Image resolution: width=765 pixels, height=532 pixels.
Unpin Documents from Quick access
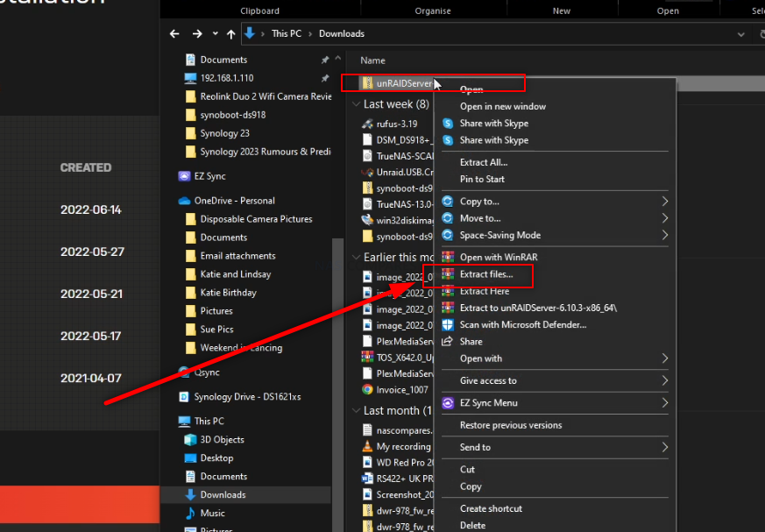click(325, 60)
